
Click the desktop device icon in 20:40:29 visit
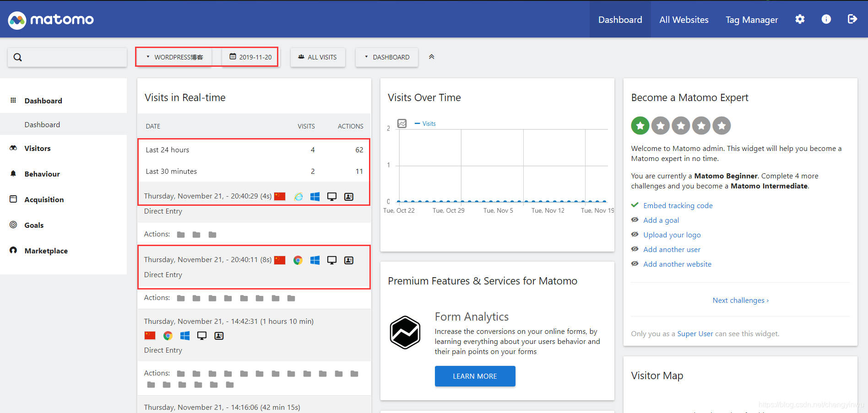(x=332, y=197)
